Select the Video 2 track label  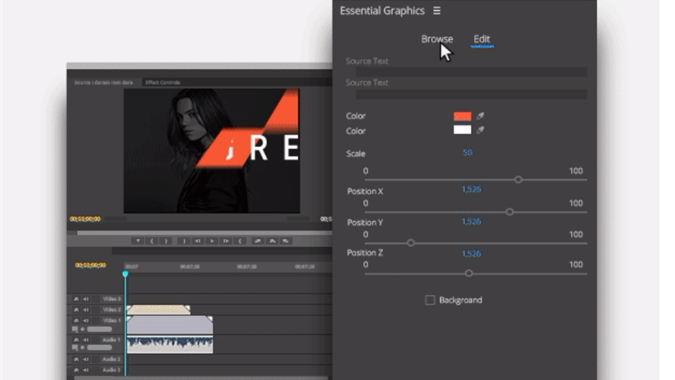[111, 309]
